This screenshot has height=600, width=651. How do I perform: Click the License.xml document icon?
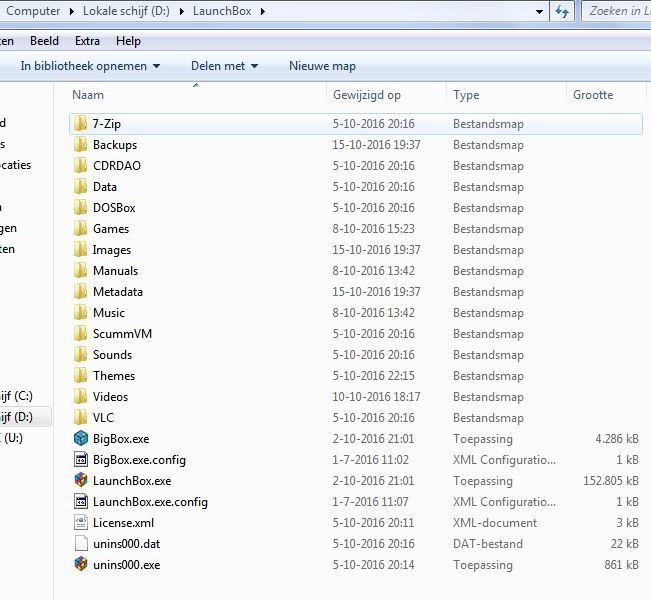[81, 522]
